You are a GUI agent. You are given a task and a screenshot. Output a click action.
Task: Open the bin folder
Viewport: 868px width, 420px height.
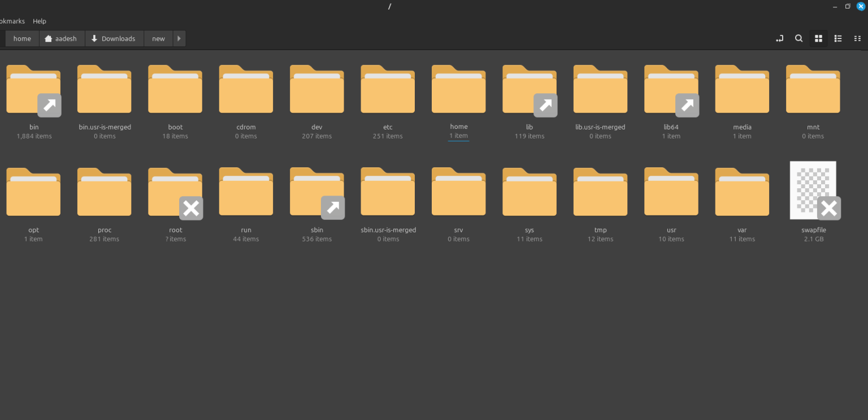coord(33,89)
